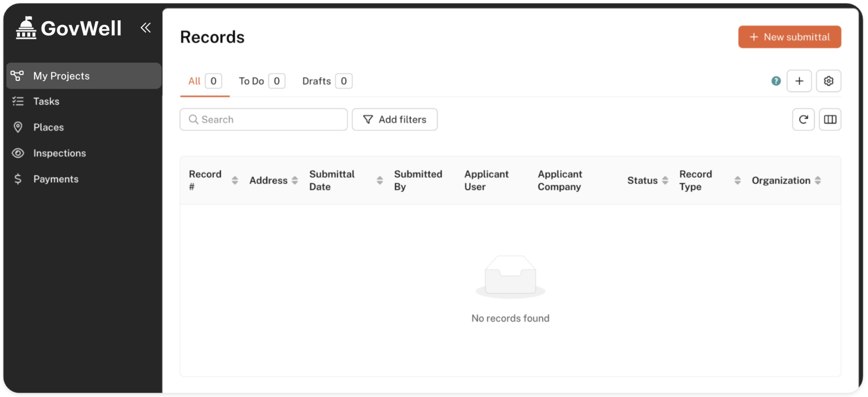Open the column layout chooser icon

pyautogui.click(x=829, y=119)
